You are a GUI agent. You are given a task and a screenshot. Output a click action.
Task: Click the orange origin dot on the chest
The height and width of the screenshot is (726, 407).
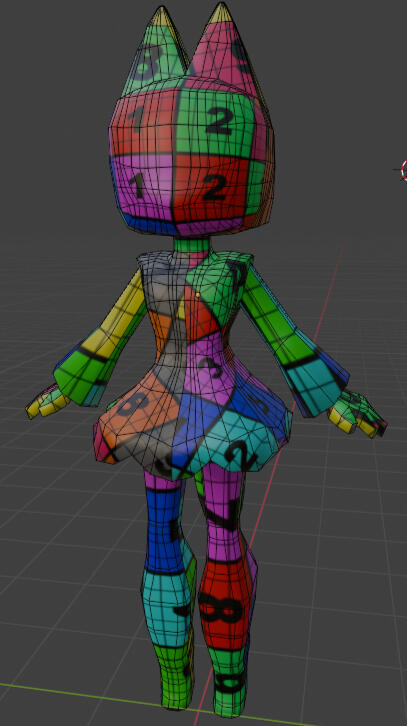(x=198, y=294)
